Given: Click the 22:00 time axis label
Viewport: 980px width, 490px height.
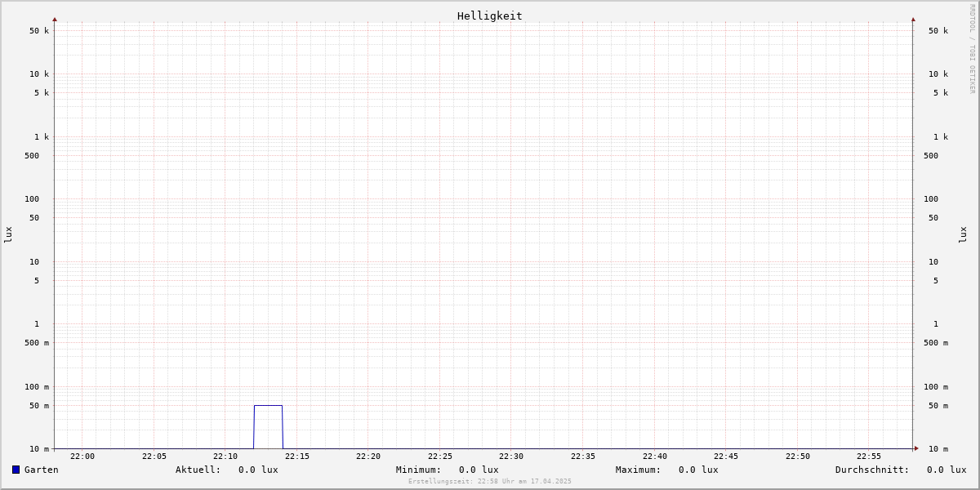Looking at the screenshot, I should click(x=82, y=457).
